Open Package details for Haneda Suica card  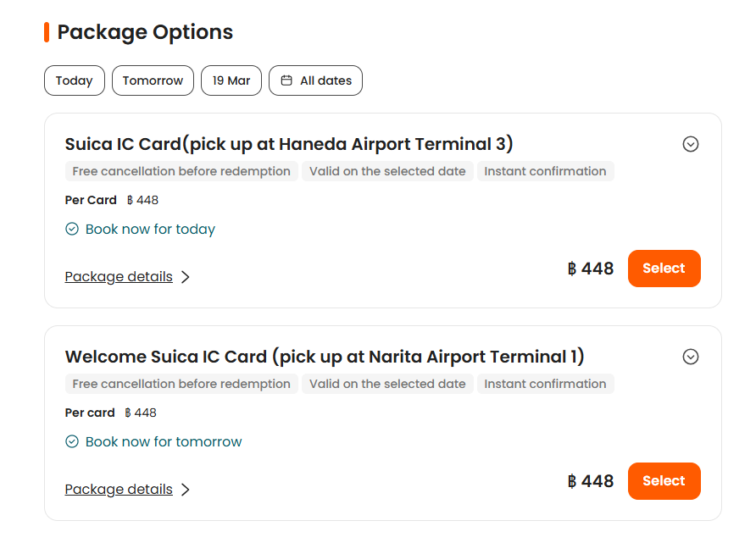pyautogui.click(x=119, y=277)
